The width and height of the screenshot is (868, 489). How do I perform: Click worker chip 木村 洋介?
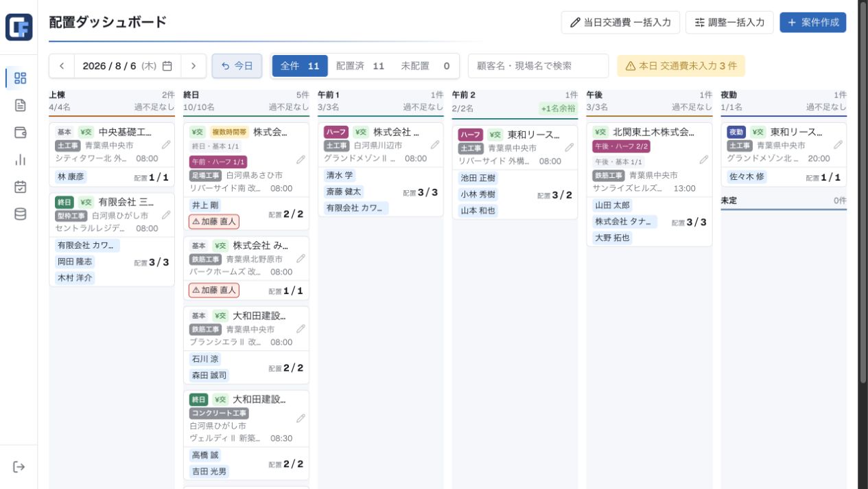75,277
